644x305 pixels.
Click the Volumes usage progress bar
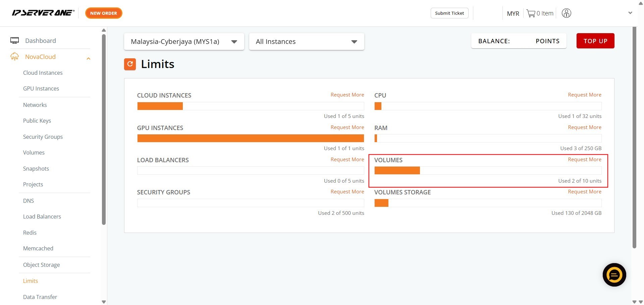(487, 171)
